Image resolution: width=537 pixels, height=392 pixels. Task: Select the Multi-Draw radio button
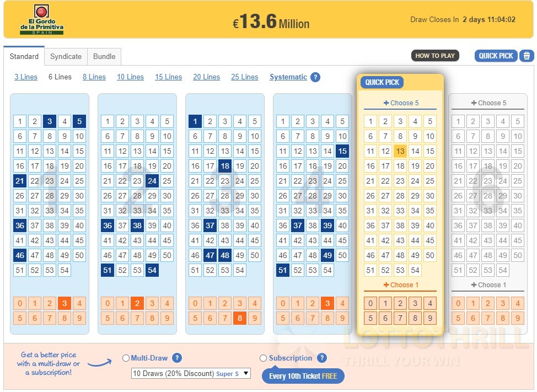[x=126, y=358]
